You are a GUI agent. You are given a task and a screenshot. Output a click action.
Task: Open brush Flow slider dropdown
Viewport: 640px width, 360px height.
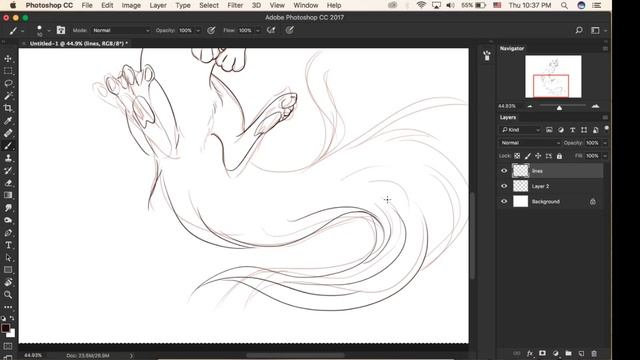pyautogui.click(x=258, y=31)
